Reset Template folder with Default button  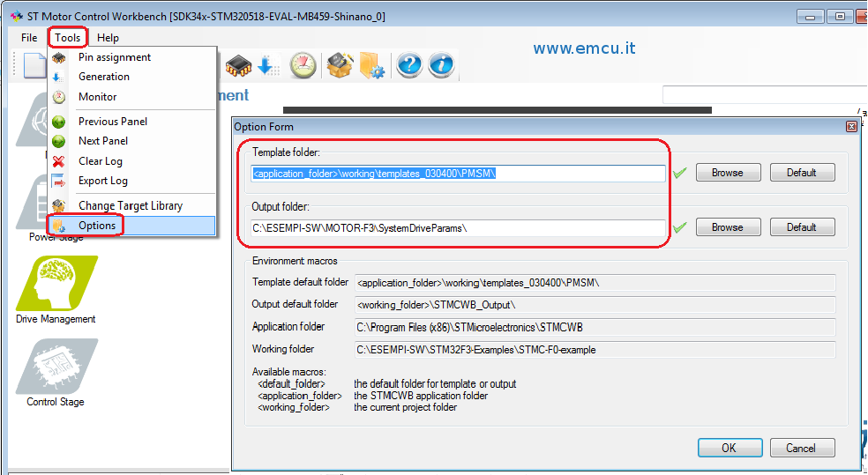point(802,173)
